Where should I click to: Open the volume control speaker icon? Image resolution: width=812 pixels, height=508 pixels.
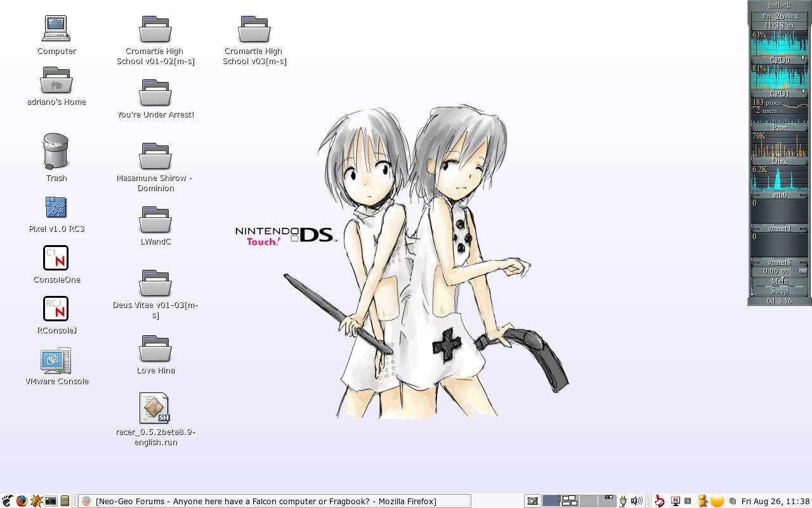tap(636, 501)
